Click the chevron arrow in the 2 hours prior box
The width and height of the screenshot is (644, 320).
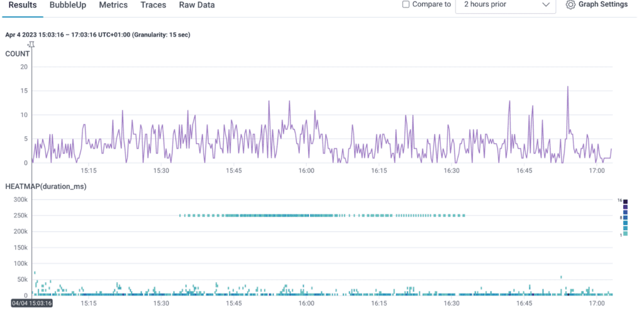(545, 5)
